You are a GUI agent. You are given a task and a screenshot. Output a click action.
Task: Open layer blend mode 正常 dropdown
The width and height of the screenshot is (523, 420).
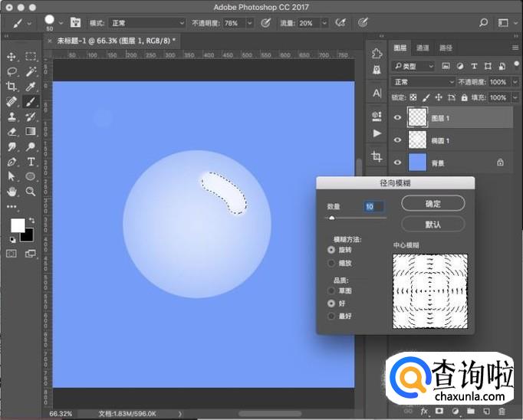[423, 82]
